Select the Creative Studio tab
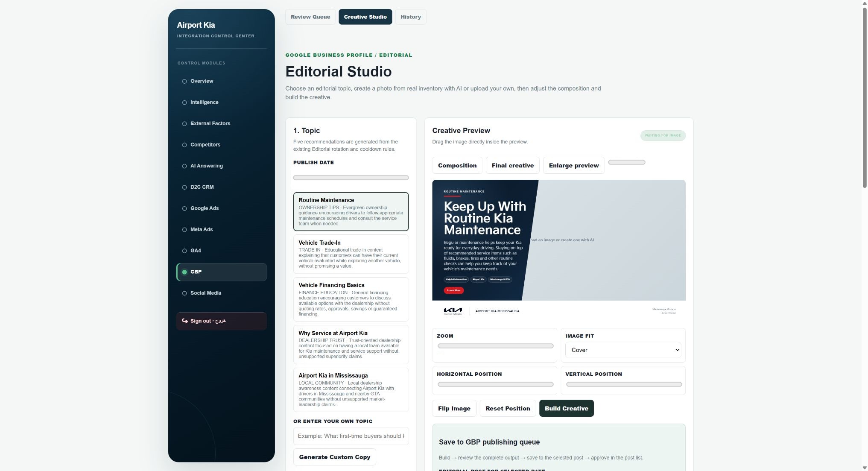The image size is (868, 471). 365,17
